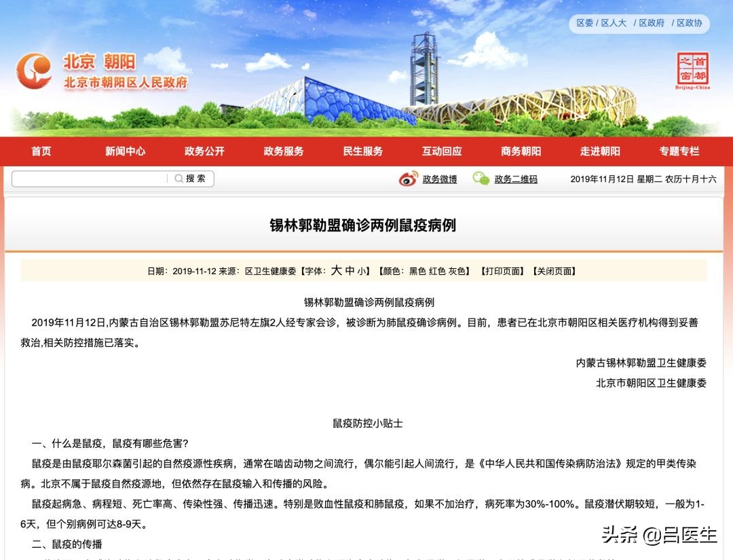
Task: Open the 政务服务 navigation tab
Action: coord(283,151)
